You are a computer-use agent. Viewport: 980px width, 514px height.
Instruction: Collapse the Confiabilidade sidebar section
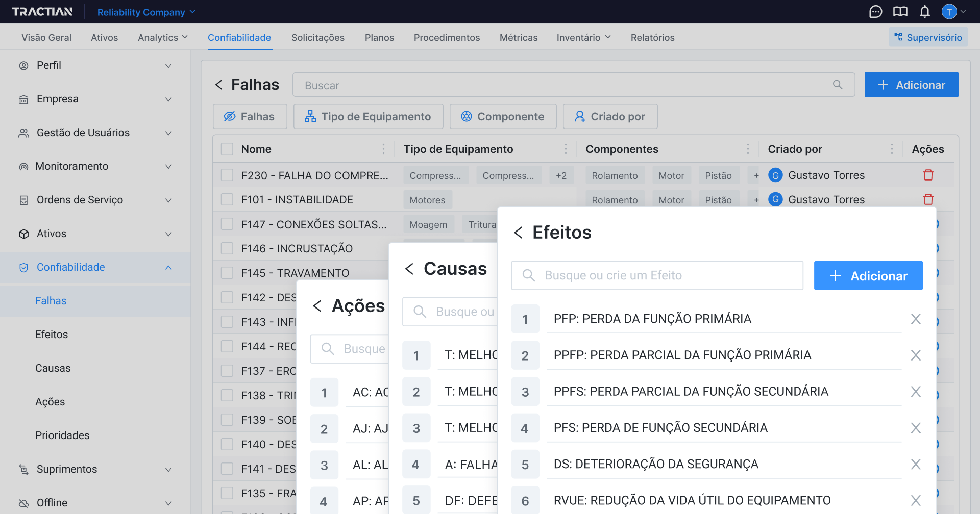(168, 267)
